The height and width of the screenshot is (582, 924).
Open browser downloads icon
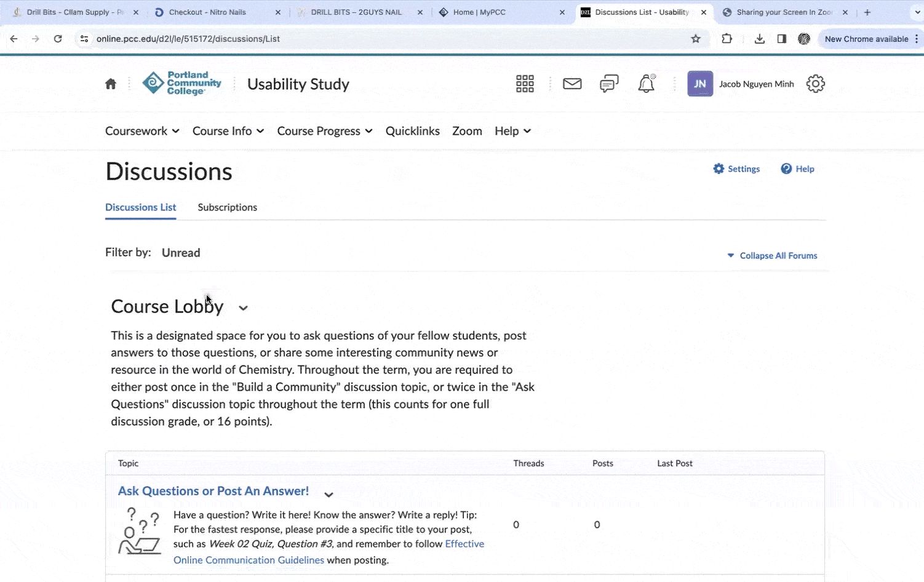tap(759, 39)
